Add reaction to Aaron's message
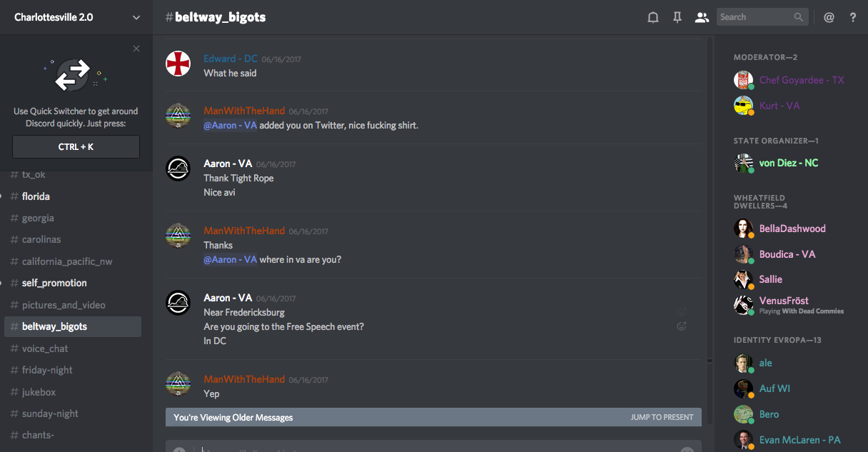 [x=682, y=326]
